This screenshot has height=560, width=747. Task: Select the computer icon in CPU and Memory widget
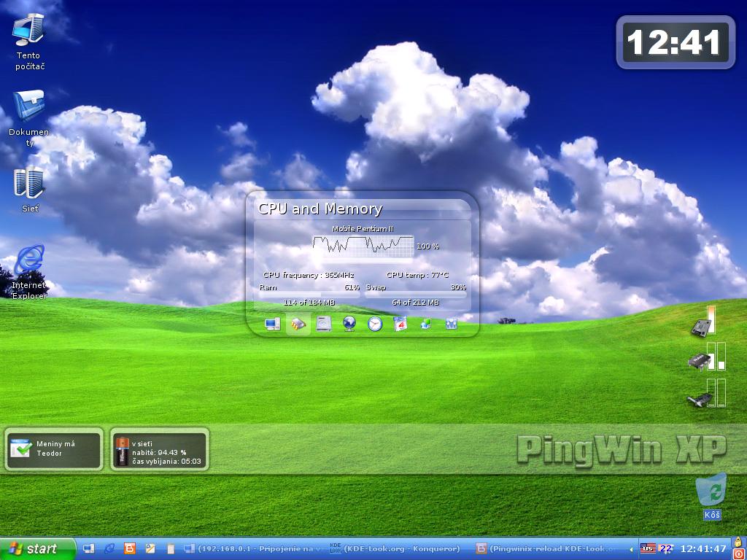[273, 324]
